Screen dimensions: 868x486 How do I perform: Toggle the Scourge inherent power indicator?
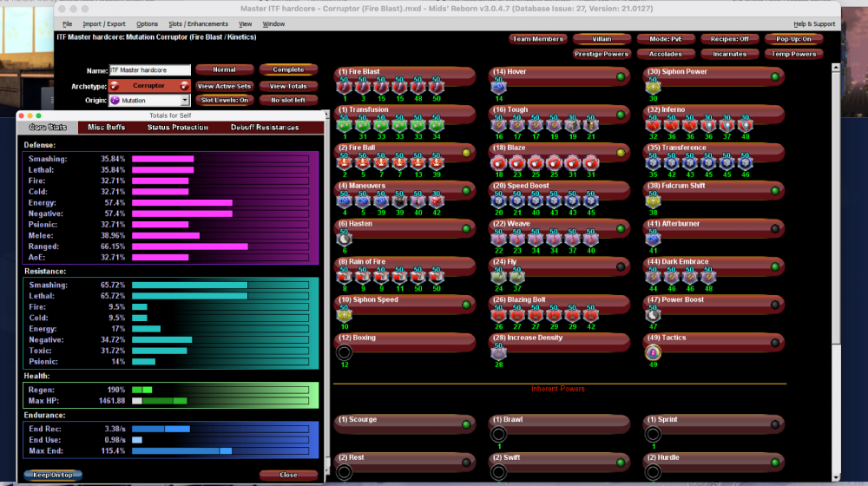click(x=466, y=424)
